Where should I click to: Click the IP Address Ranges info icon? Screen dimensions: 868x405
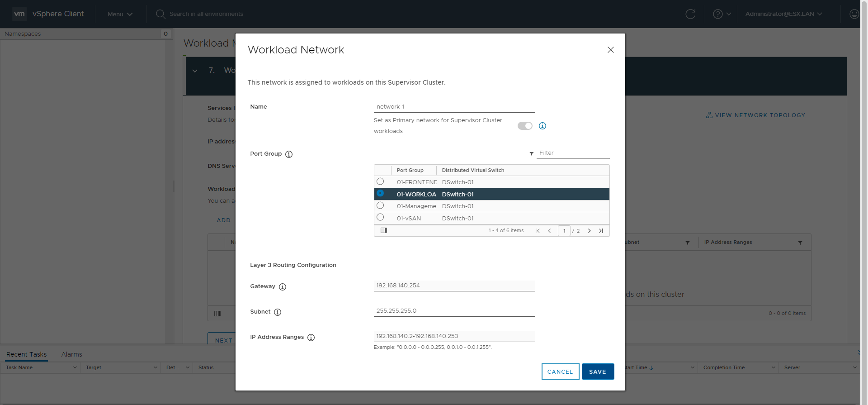(311, 338)
